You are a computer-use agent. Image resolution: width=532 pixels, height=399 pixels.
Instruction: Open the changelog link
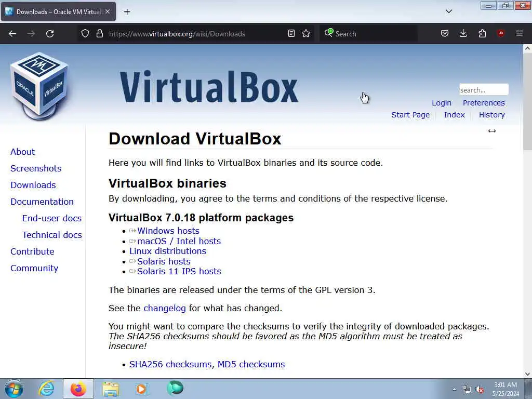[x=165, y=309]
